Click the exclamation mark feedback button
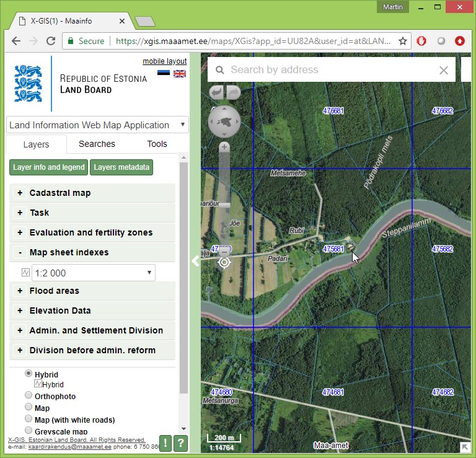Viewport: 476px width, 458px height. [165, 443]
